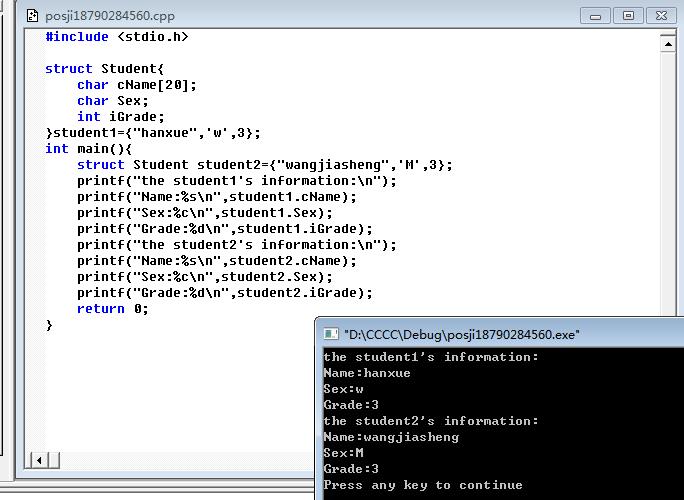Click console output "Name:wangjiasheng"
Image resolution: width=684 pixels, height=500 pixels.
[x=391, y=437]
